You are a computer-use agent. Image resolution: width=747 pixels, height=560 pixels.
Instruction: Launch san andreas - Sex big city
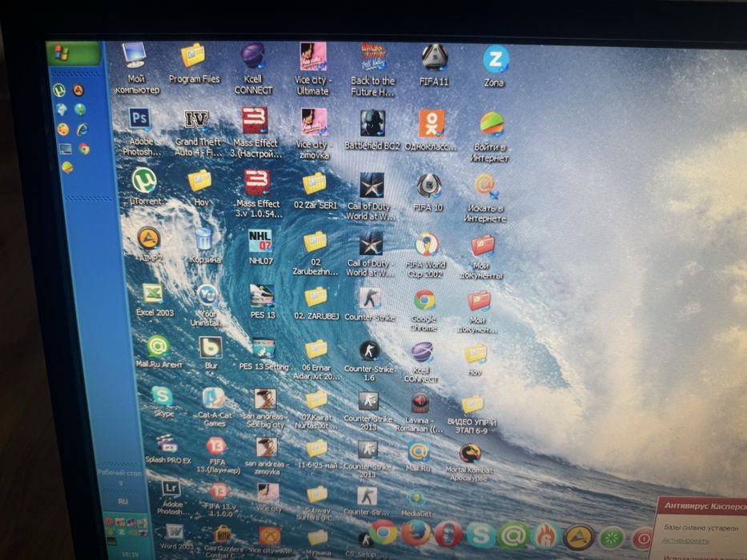coord(265,408)
